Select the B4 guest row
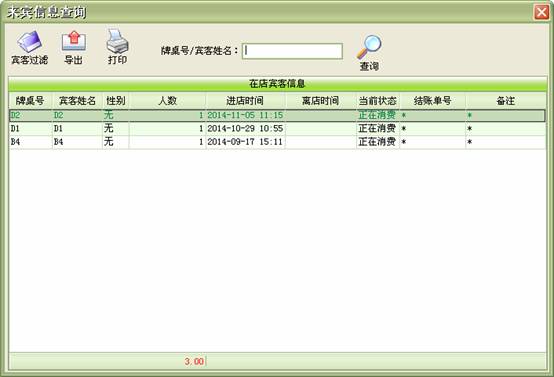Screen dimensions: 554x377 tap(277, 142)
